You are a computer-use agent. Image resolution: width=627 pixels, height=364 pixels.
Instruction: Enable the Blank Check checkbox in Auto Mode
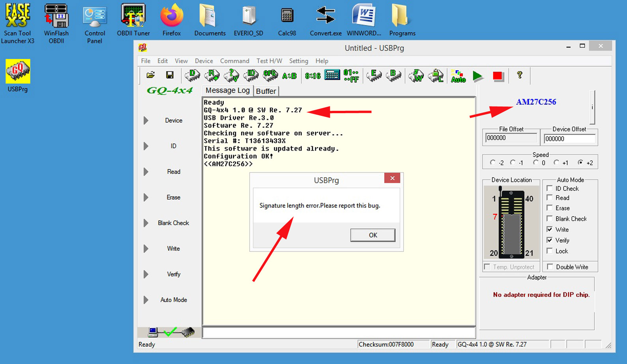pos(549,218)
